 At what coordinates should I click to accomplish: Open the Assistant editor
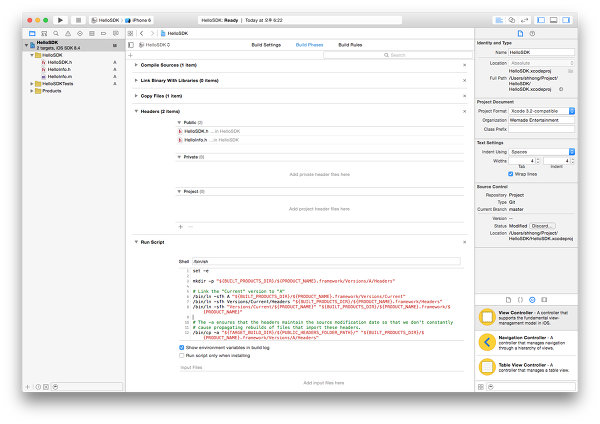coord(512,20)
